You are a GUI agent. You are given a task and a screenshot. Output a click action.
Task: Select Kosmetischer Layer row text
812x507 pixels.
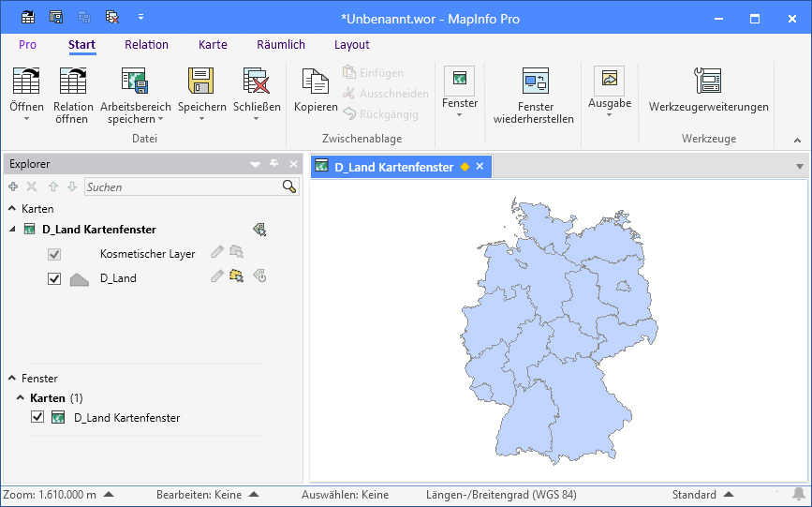pyautogui.click(x=148, y=254)
